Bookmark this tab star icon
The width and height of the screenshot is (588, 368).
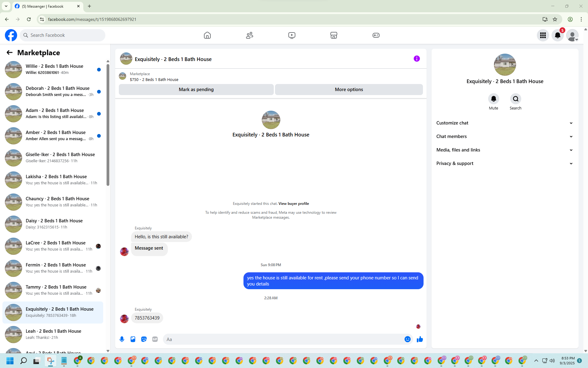(555, 19)
